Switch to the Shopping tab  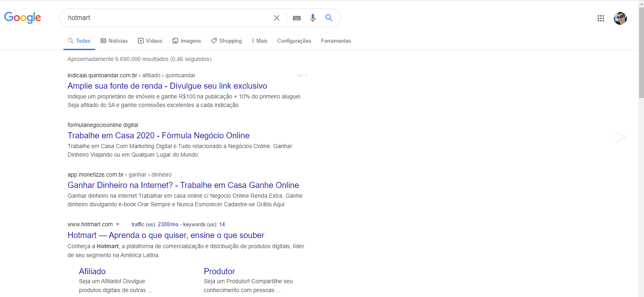(226, 41)
